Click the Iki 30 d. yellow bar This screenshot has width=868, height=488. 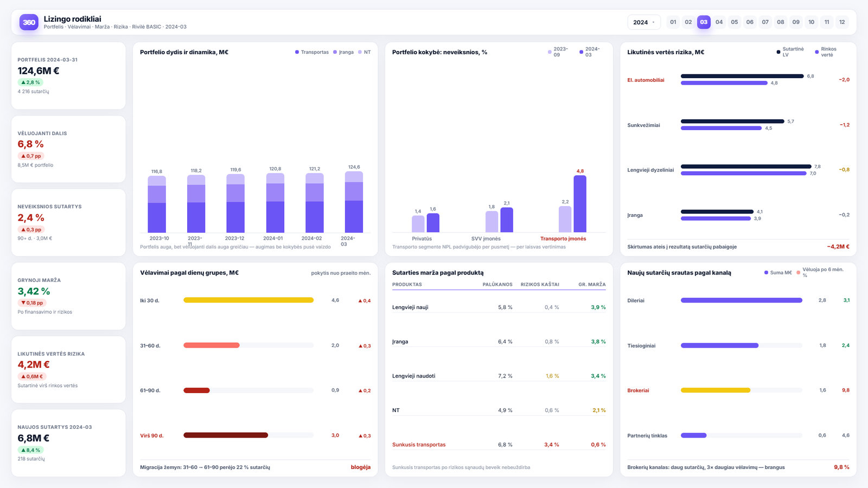coord(248,300)
